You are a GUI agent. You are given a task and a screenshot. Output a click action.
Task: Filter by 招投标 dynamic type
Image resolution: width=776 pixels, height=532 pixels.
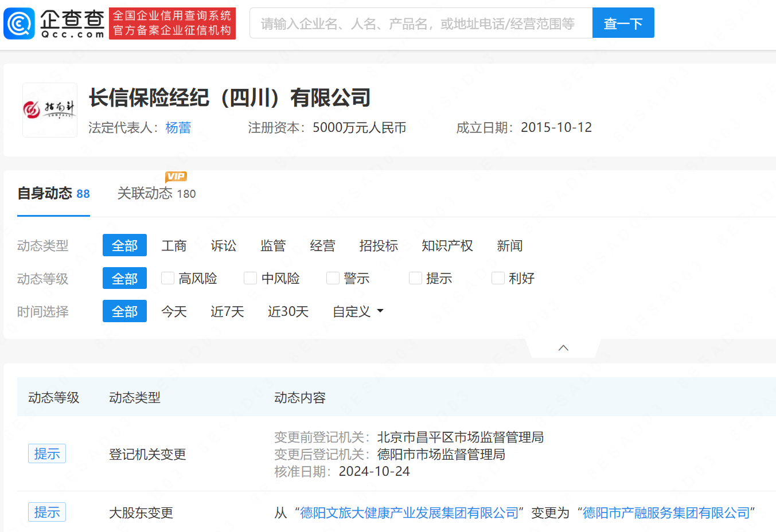pyautogui.click(x=379, y=245)
